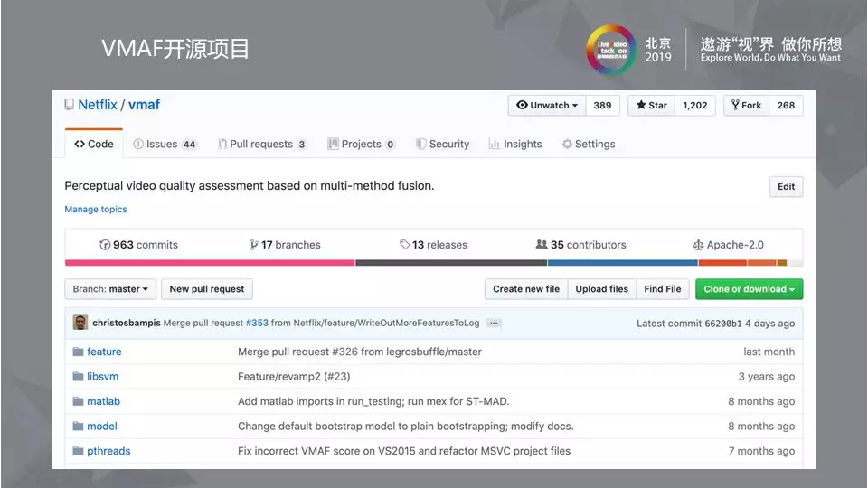
Task: Click the pthreads row folder icon
Action: [x=78, y=451]
